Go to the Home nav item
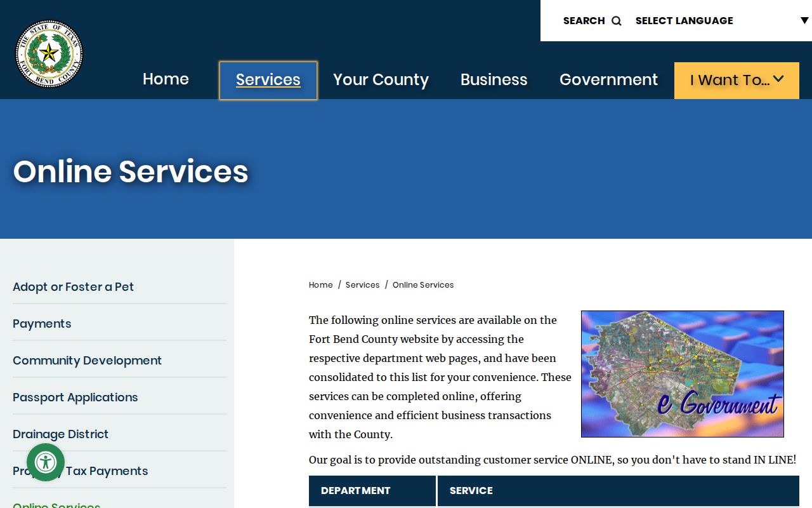The image size is (812, 508). click(166, 79)
